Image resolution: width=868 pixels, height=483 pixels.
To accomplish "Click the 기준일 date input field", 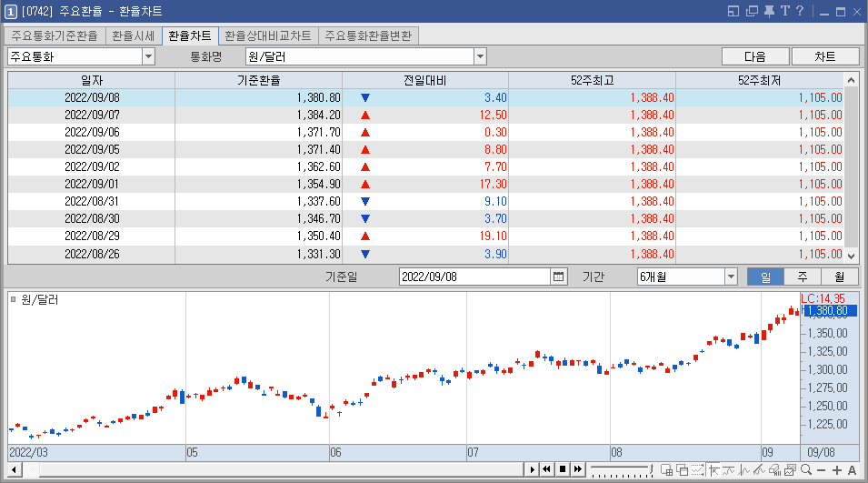I will 475,277.
